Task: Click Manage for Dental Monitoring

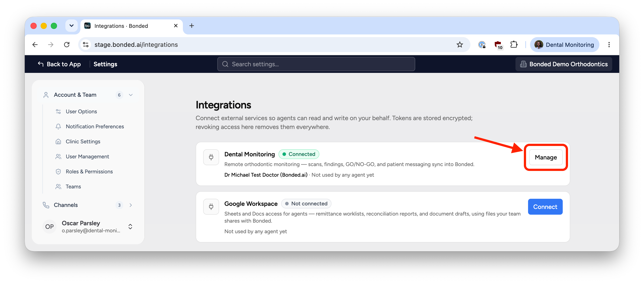Action: click(x=546, y=157)
